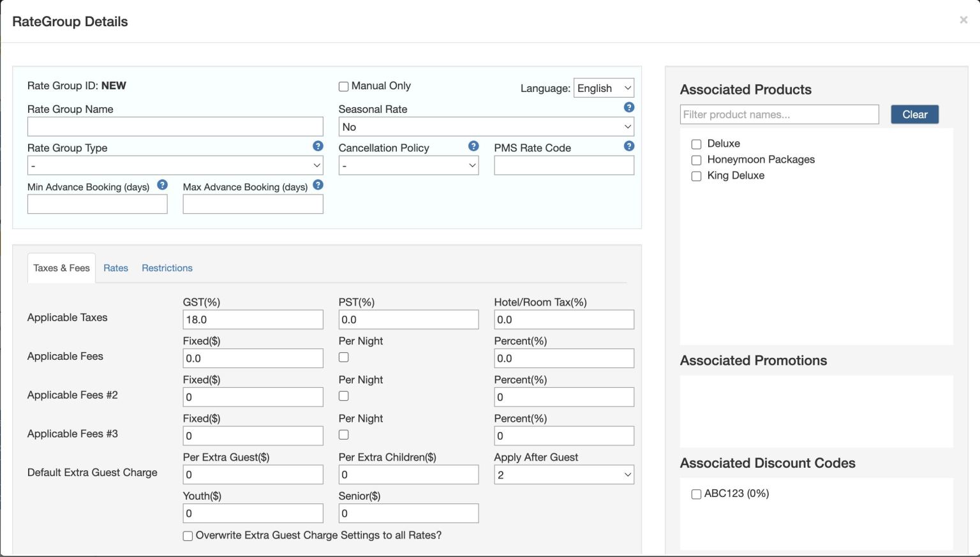
Task: Clear the associated products filter
Action: [x=914, y=114]
